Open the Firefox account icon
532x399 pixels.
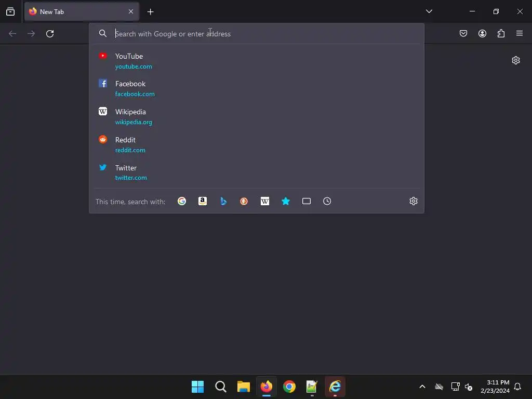pyautogui.click(x=482, y=33)
